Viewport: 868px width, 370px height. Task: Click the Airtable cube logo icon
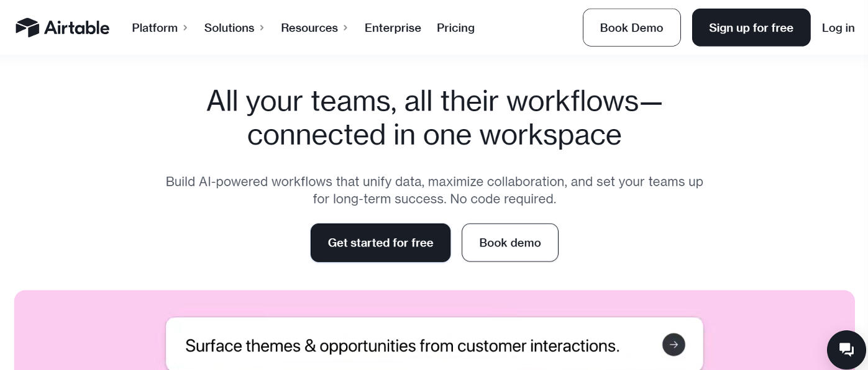(x=27, y=27)
